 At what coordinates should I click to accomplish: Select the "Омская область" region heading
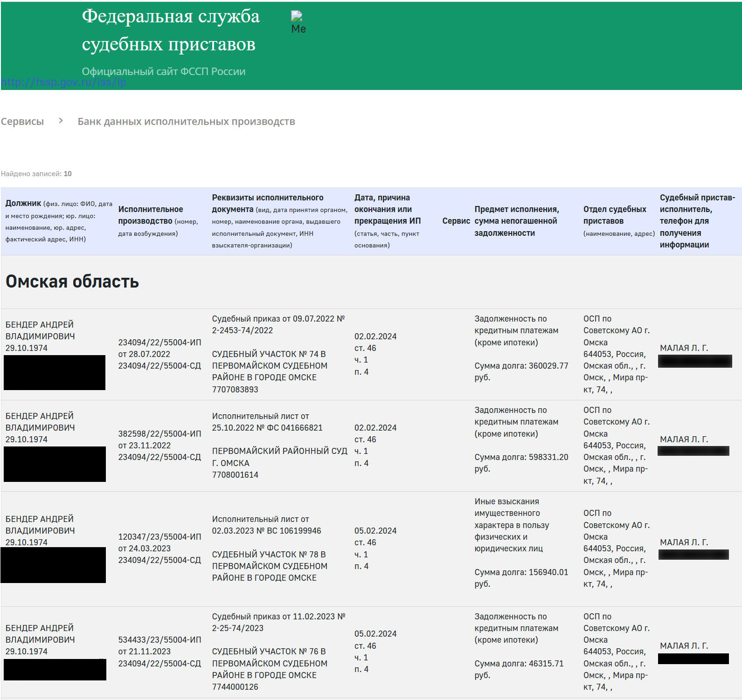[x=72, y=281]
